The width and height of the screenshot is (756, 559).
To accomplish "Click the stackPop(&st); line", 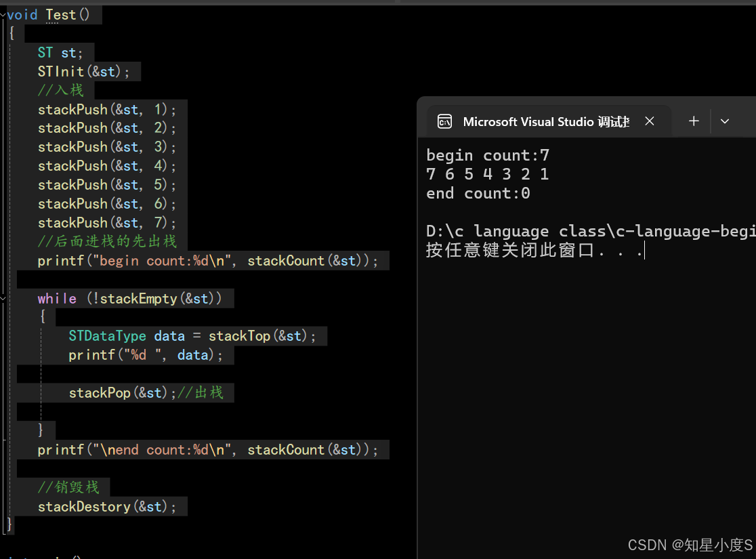I will pos(146,393).
